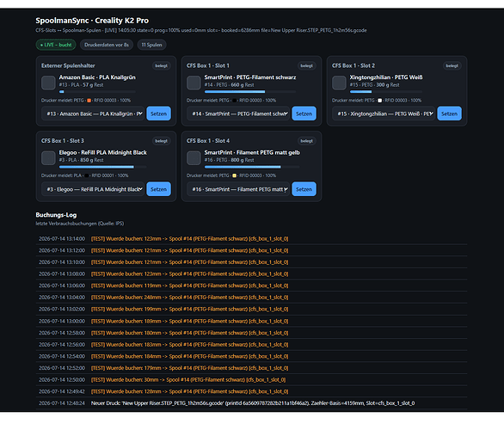Open spool dropdown in CFS Box 1 Slot 1
The image size is (504, 430).
(238, 114)
